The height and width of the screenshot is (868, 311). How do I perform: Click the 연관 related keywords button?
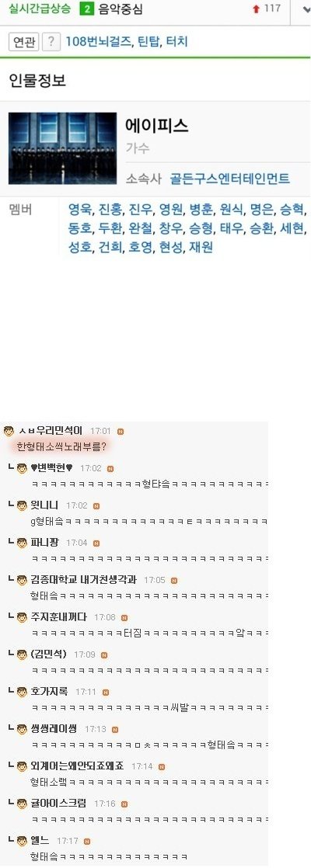click(24, 41)
